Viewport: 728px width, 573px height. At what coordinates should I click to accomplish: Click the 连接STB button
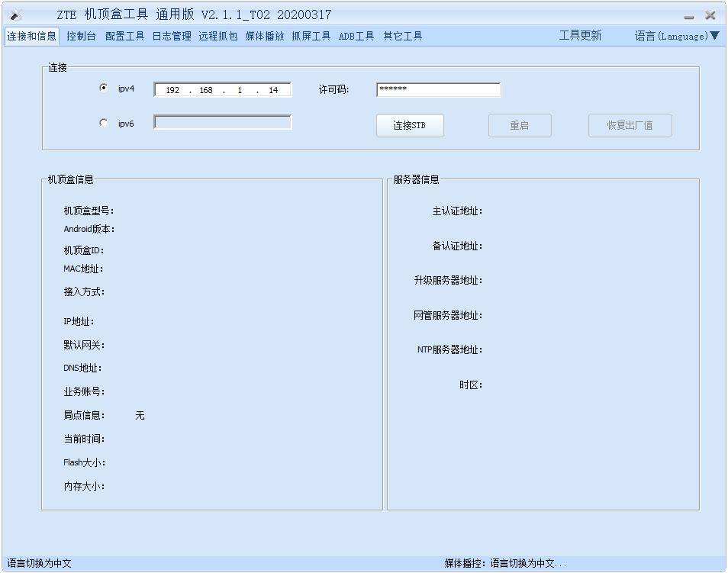click(x=410, y=125)
